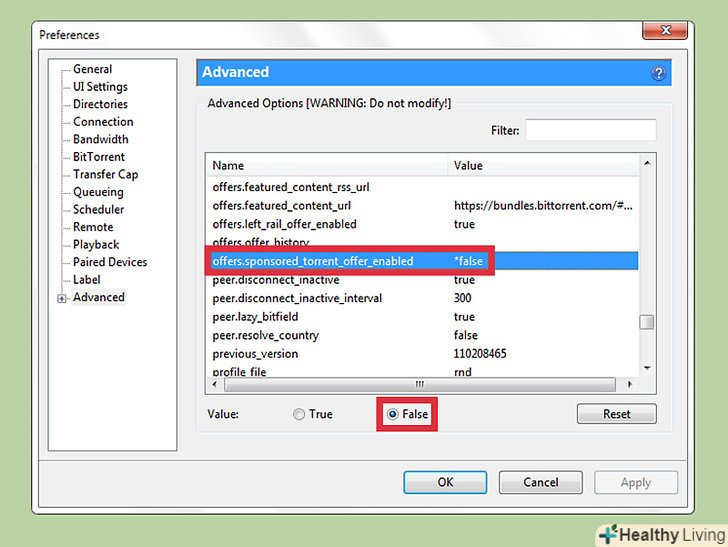Image resolution: width=728 pixels, height=547 pixels.
Task: Select previous_version row
Action: tap(422, 354)
